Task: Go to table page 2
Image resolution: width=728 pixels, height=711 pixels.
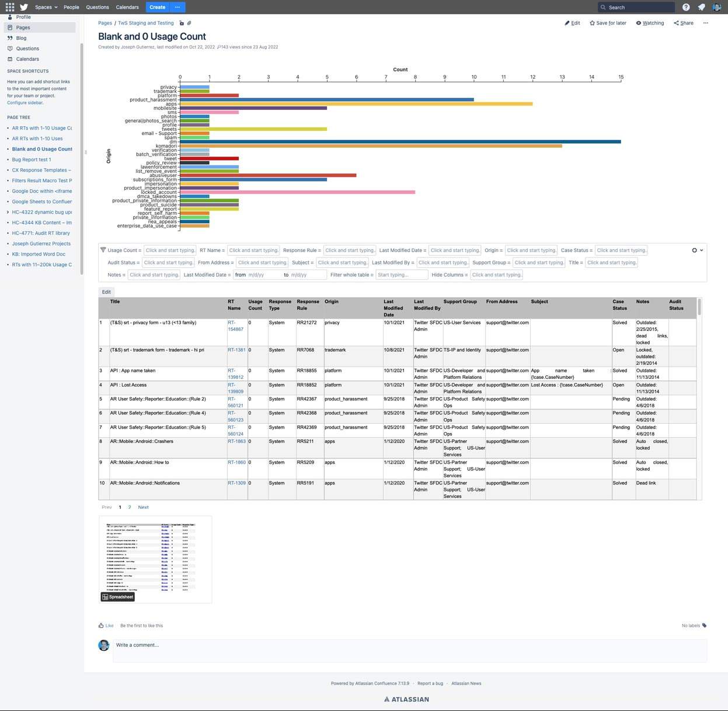Action: (130, 507)
